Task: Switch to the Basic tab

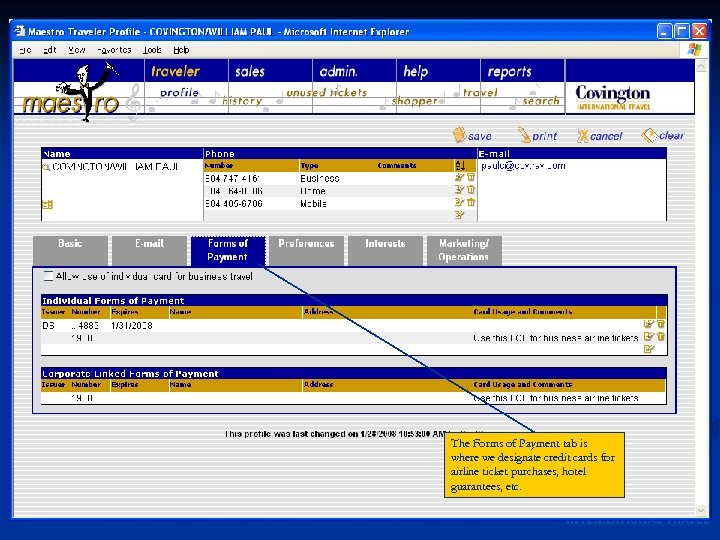Action: tap(70, 250)
